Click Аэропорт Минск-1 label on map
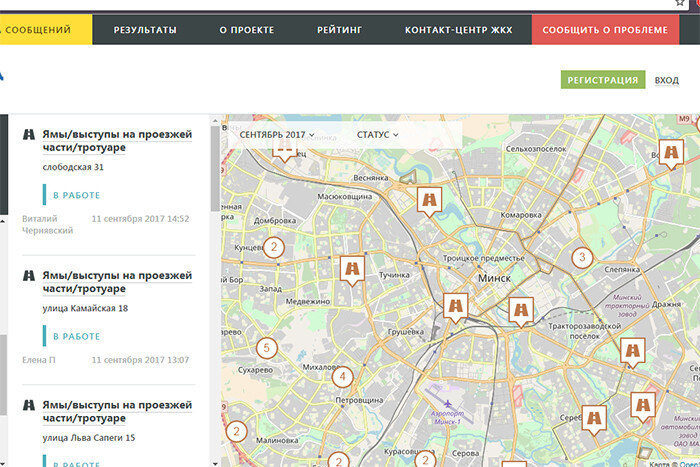 [447, 417]
